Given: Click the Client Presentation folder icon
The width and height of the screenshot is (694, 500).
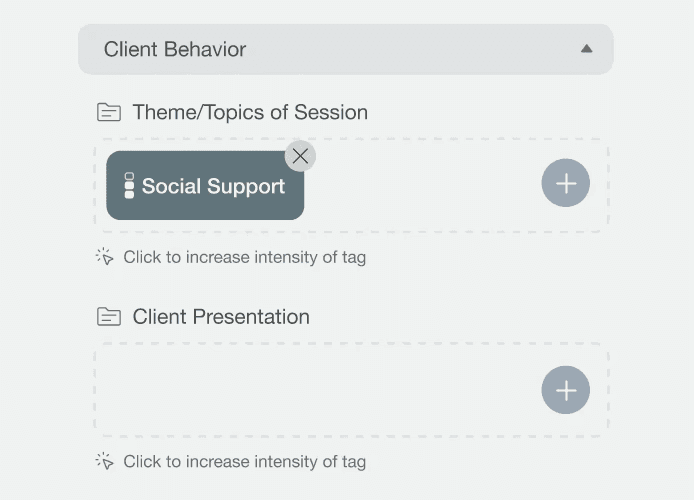Looking at the screenshot, I should (109, 316).
